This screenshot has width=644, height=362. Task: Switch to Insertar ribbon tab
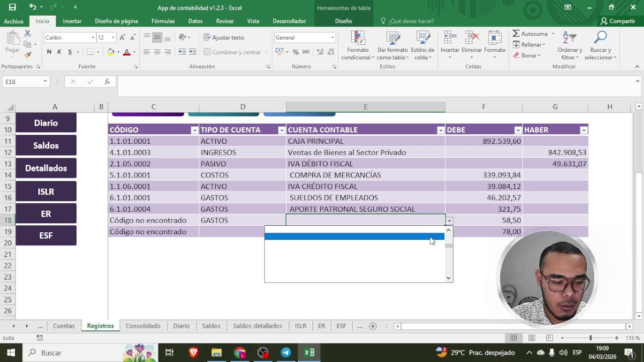click(72, 21)
